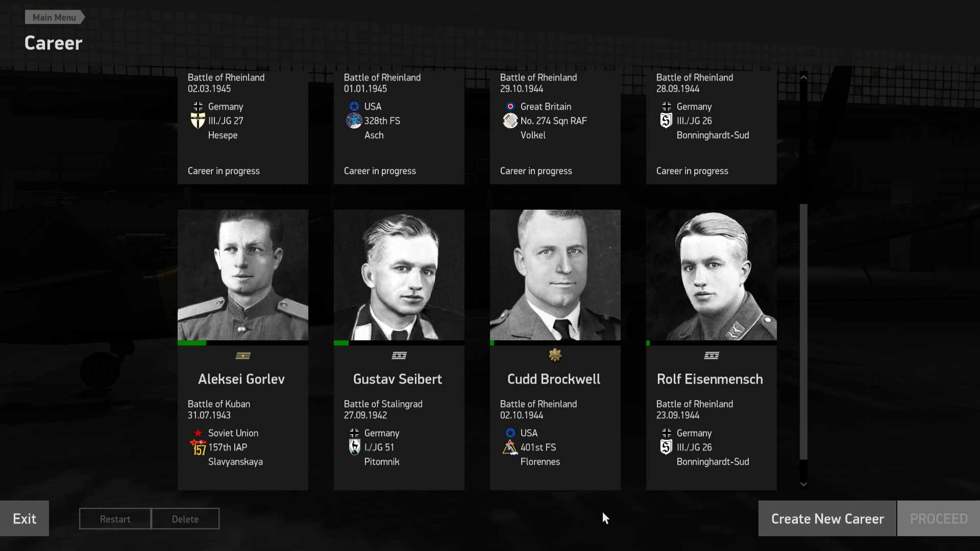Click the Germany flag icon on III./JG 27 card
This screenshot has height=551, width=980.
point(198,107)
